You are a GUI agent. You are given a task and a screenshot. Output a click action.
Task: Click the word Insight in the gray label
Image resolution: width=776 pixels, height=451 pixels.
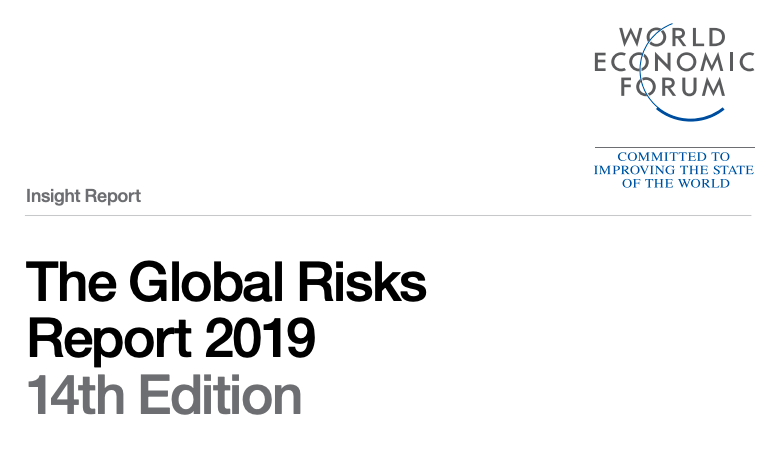pyautogui.click(x=53, y=196)
